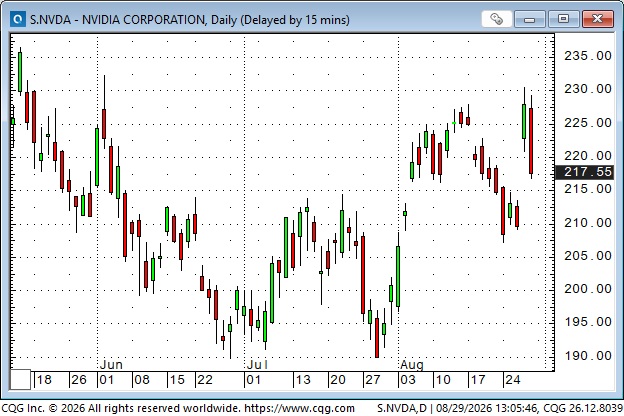
Task: Click the 17 date marker on time axis
Action: point(478,380)
